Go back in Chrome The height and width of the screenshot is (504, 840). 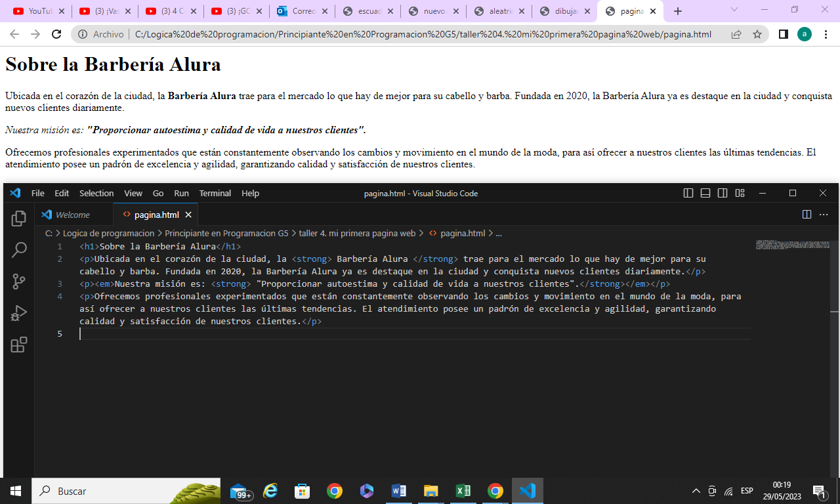14,34
